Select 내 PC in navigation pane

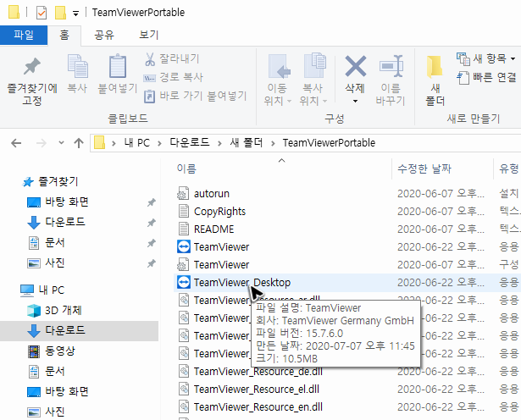[x=42, y=290]
